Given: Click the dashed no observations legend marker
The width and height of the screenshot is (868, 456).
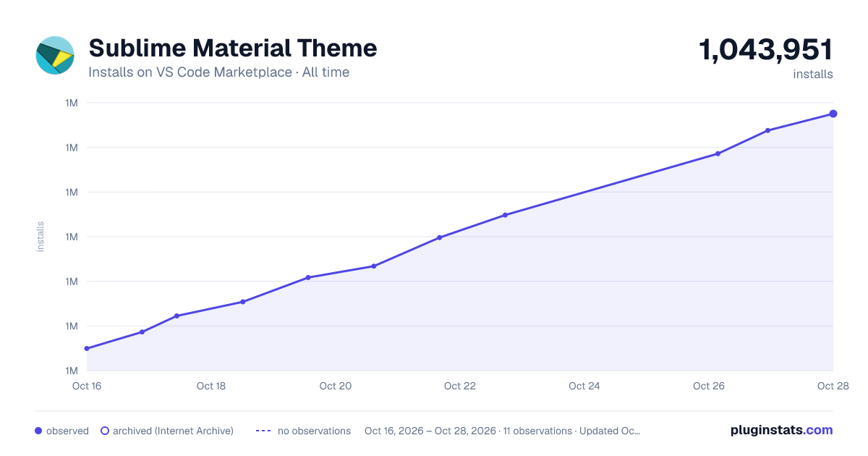Looking at the screenshot, I should [263, 431].
